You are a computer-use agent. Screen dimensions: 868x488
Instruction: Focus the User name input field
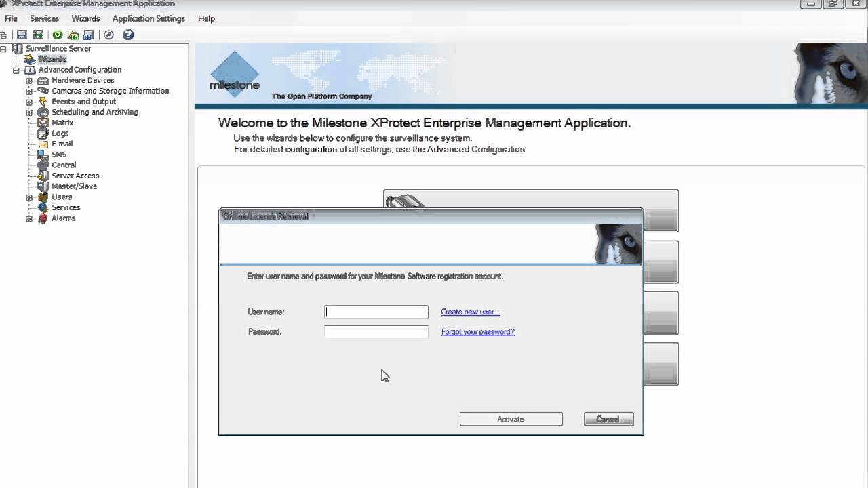tap(376, 312)
